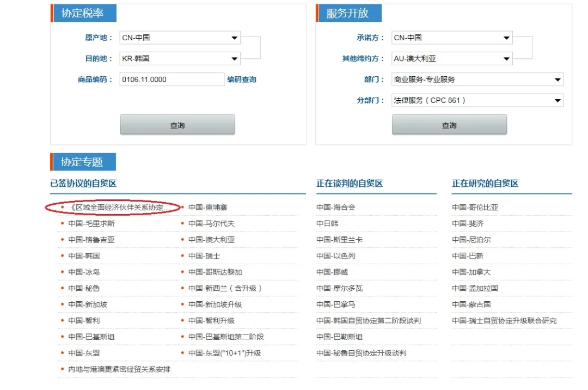588x390 pixels.
Task: Click the 查询 button under 服务开放
Action: click(449, 124)
